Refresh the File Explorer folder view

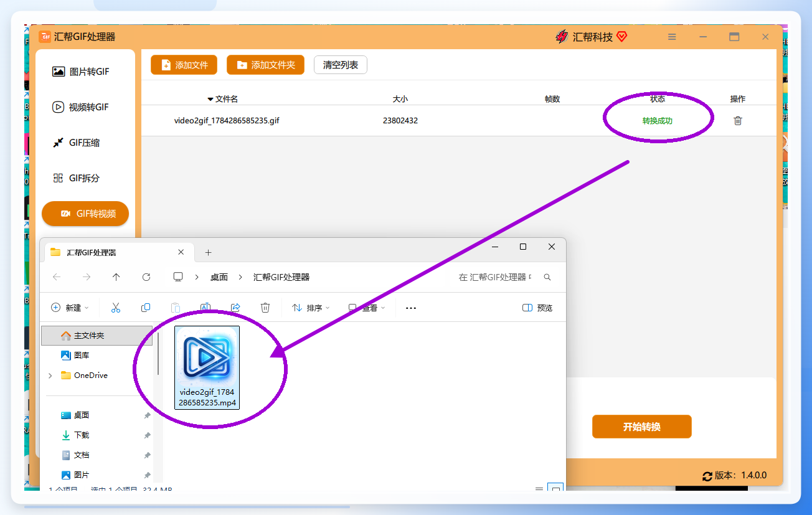(146, 277)
